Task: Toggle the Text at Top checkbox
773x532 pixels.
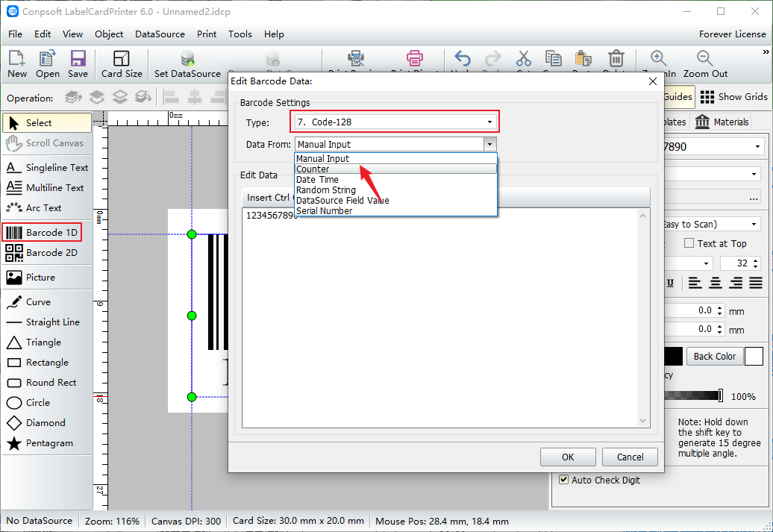Action: tap(689, 243)
